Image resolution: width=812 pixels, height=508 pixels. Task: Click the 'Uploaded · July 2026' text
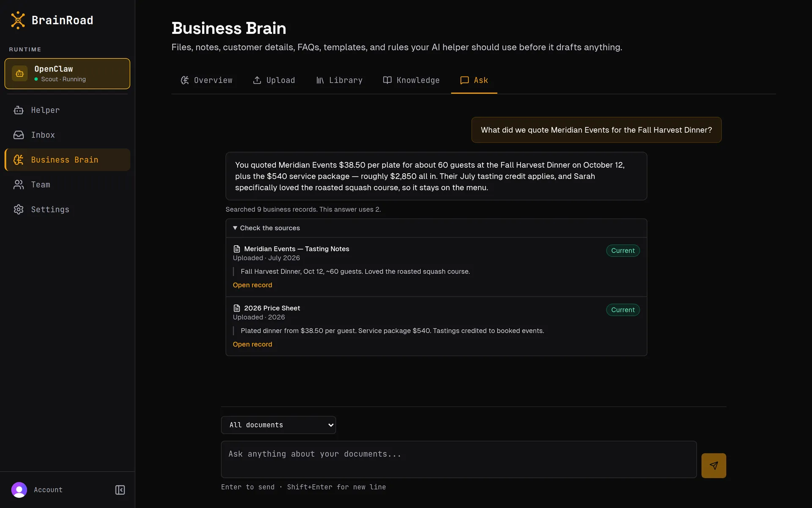click(x=266, y=258)
